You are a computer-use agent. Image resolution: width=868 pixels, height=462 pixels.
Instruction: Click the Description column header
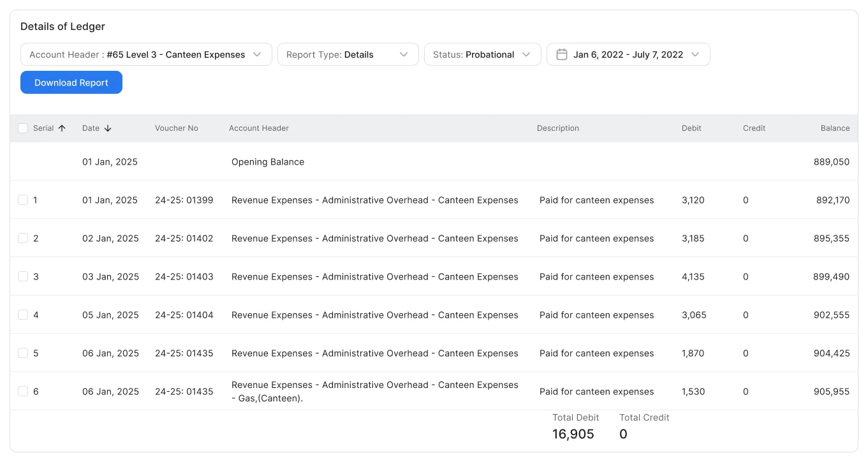558,128
